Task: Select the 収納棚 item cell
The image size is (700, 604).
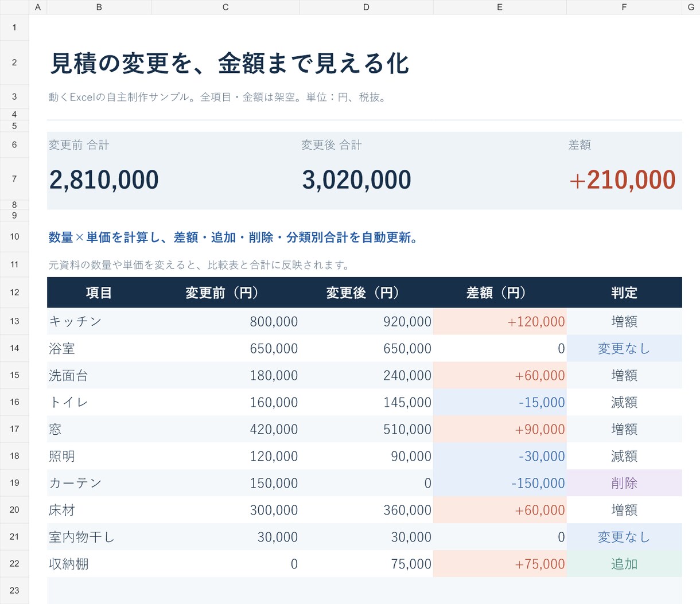Action: pyautogui.click(x=99, y=564)
